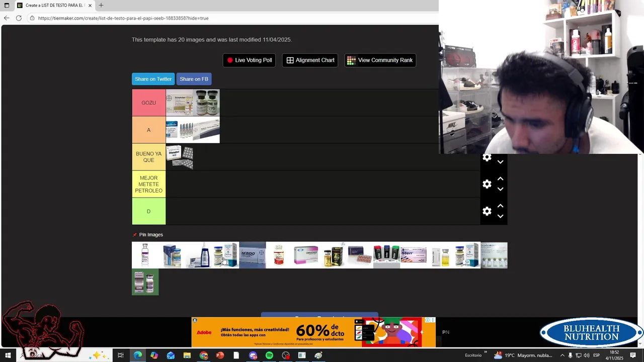Pick the Dianabol image in BUENO YA QUE
Screen dimensions: 644x362
179,157
